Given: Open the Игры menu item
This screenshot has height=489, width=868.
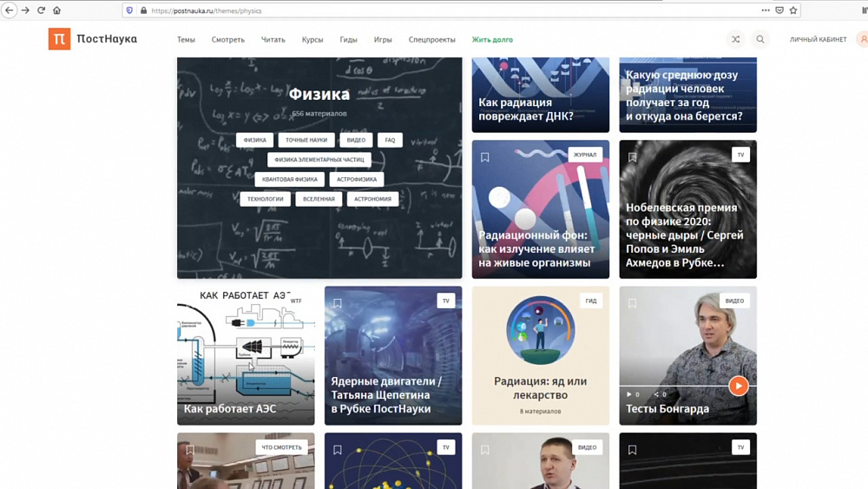Looking at the screenshot, I should pyautogui.click(x=383, y=40).
